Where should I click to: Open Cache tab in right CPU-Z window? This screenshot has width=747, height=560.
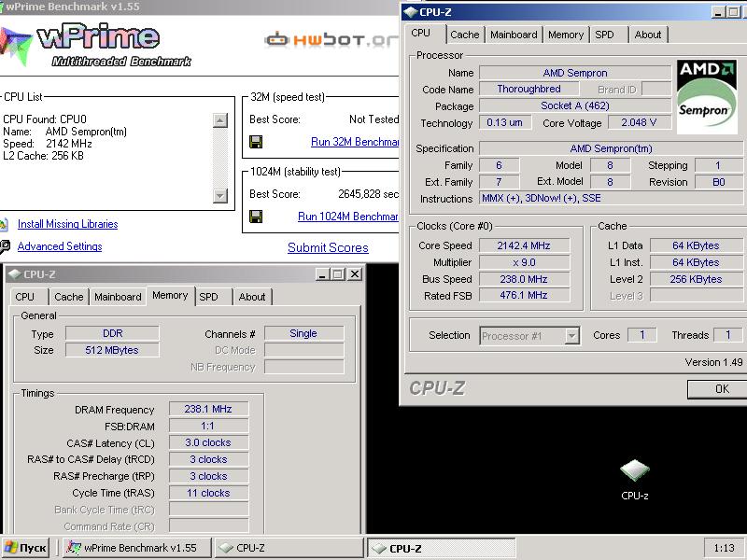464,35
